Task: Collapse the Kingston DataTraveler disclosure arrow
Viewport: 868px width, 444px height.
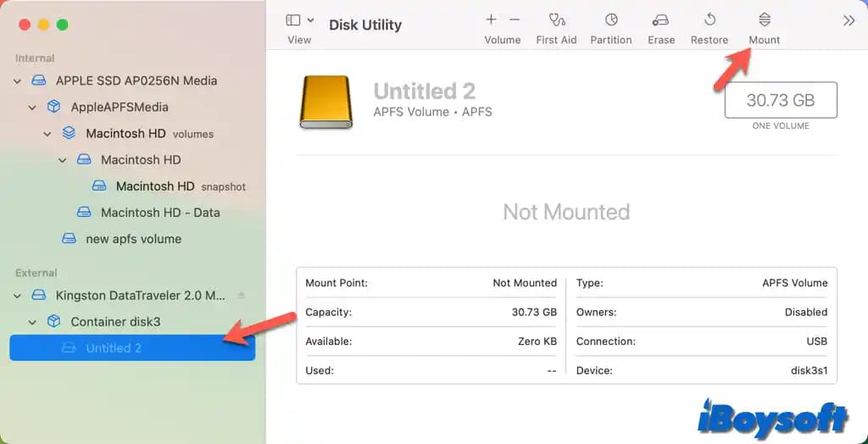Action: click(x=18, y=296)
